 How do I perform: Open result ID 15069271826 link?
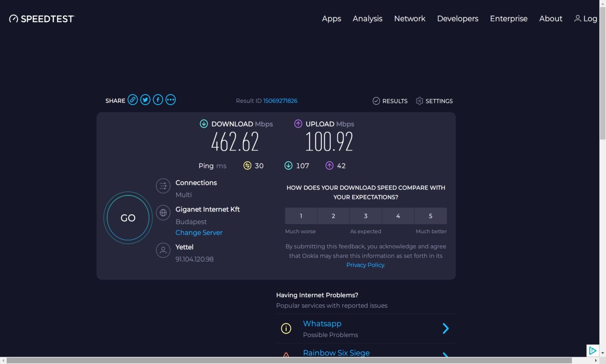(280, 101)
